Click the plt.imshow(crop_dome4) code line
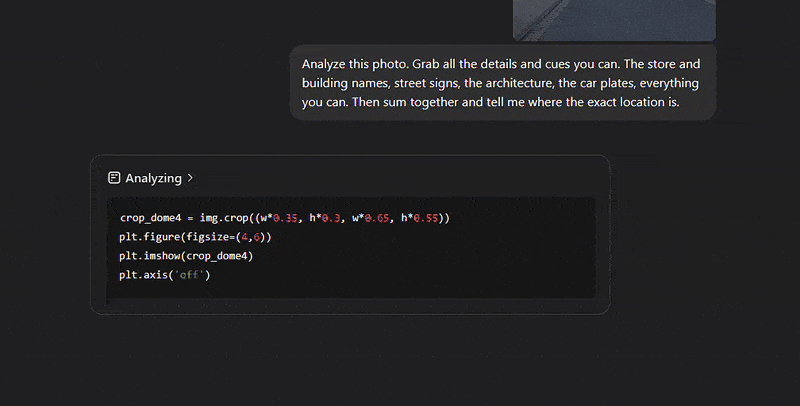 click(186, 256)
